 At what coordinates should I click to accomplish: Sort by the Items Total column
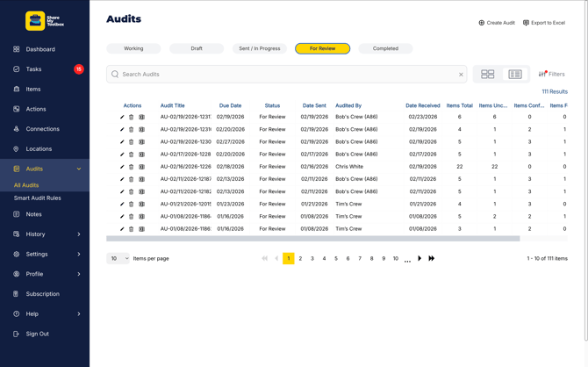459,105
